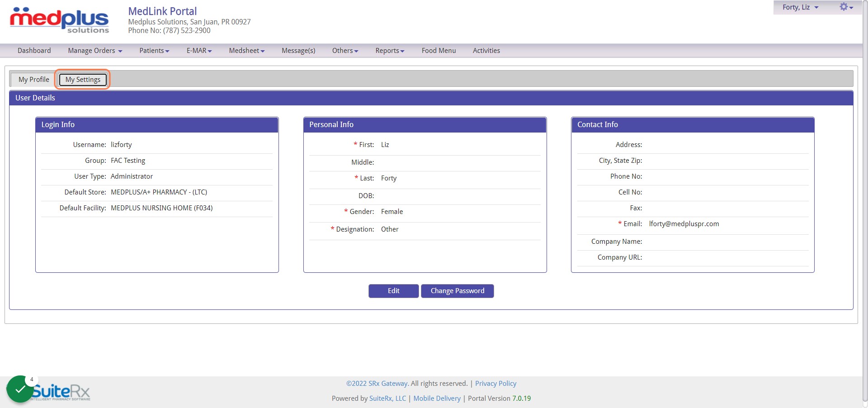Open the Food Menu item

439,51
